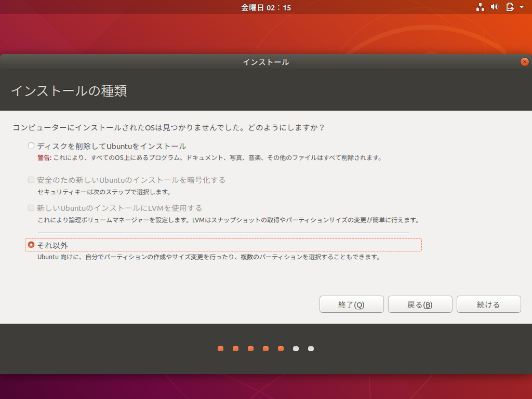The image size is (532, 399).
Task: Click the 終了 button to quit installation
Action: (x=351, y=304)
